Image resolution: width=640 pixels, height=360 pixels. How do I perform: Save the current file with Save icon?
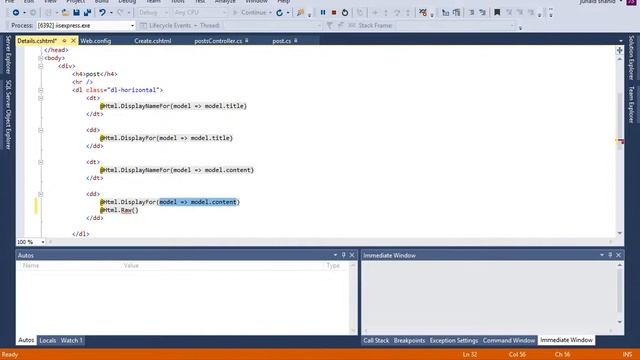click(76, 13)
